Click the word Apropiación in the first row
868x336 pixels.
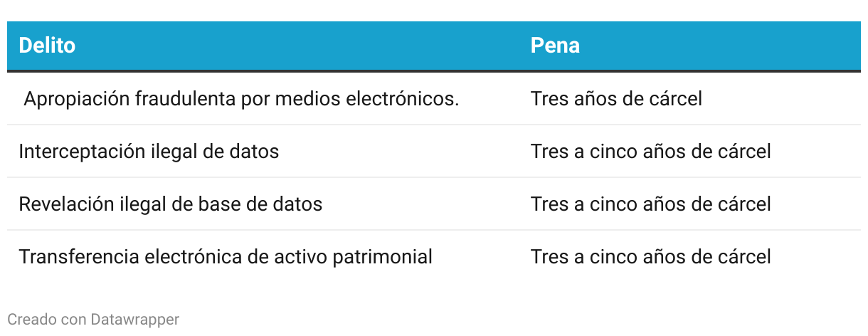click(76, 99)
